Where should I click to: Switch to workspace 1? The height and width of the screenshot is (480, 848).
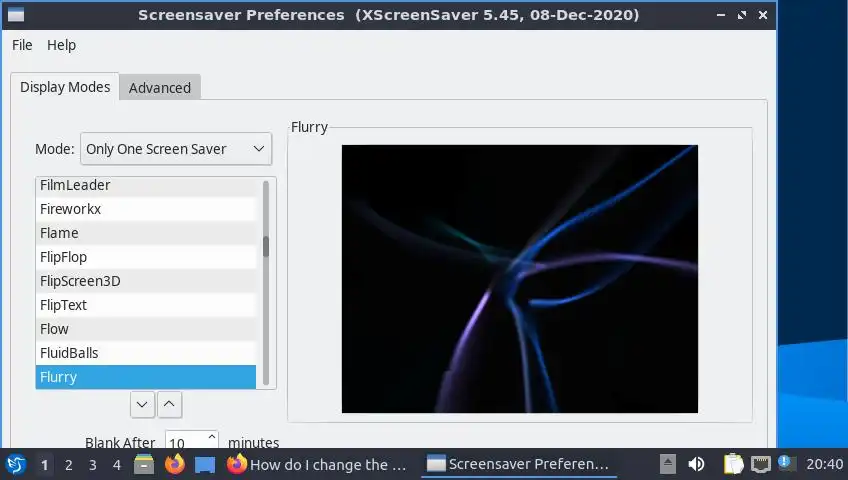(44, 465)
